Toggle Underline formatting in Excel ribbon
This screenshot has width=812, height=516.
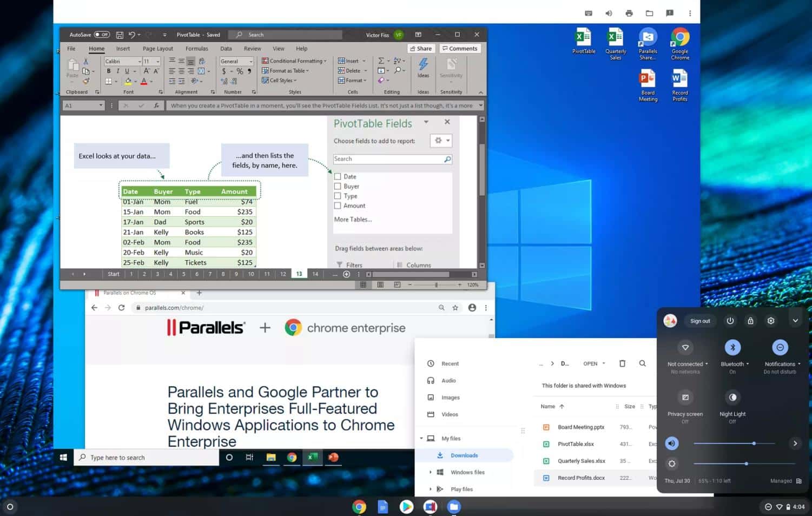[x=127, y=71]
